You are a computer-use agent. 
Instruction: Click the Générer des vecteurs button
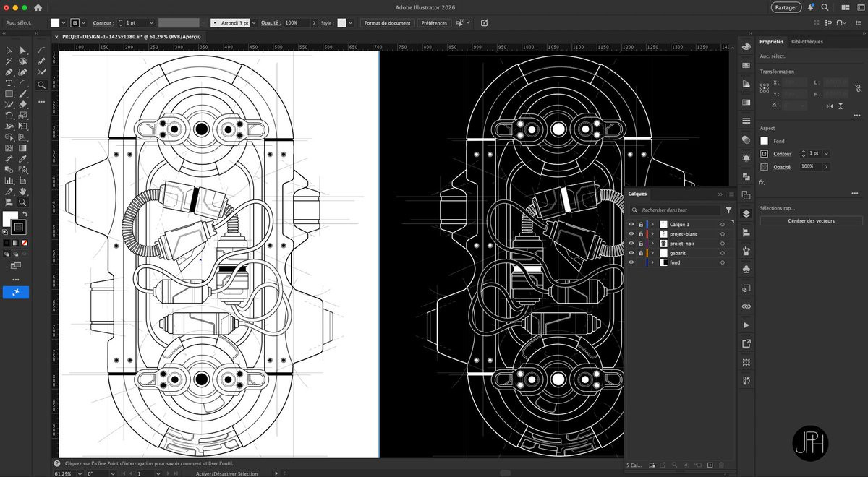click(811, 220)
